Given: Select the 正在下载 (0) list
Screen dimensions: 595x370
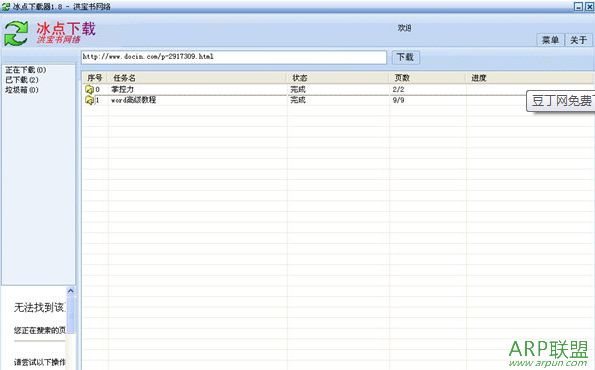Looking at the screenshot, I should (x=25, y=70).
